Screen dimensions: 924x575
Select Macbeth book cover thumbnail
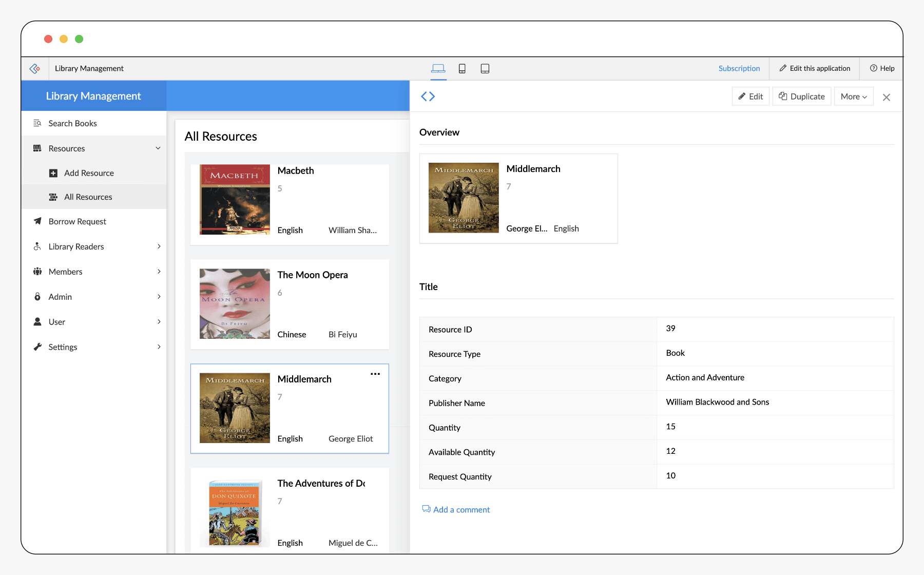coord(235,199)
